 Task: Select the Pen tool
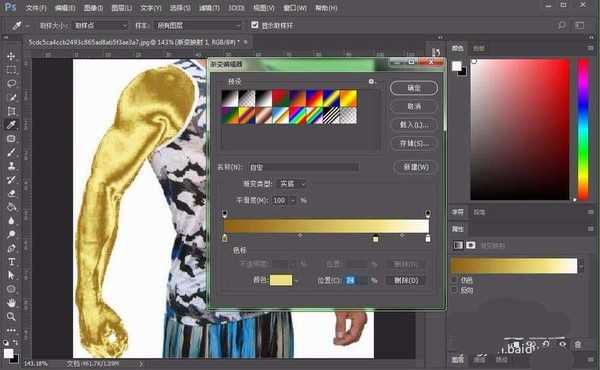(11, 248)
